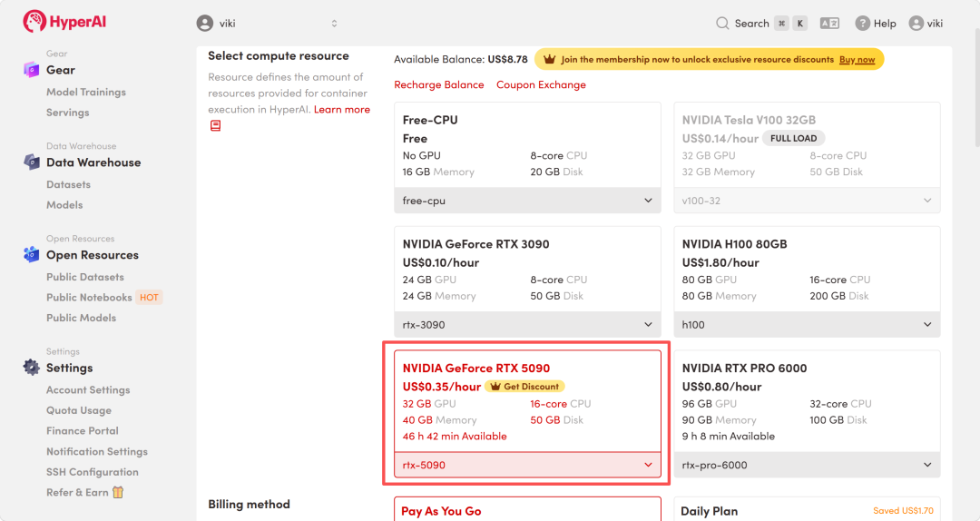This screenshot has height=521, width=980.
Task: Open the Help link text
Action: pos(885,23)
